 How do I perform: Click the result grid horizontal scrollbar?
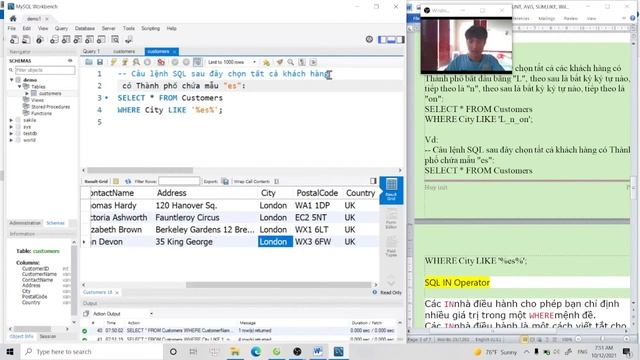[278, 285]
